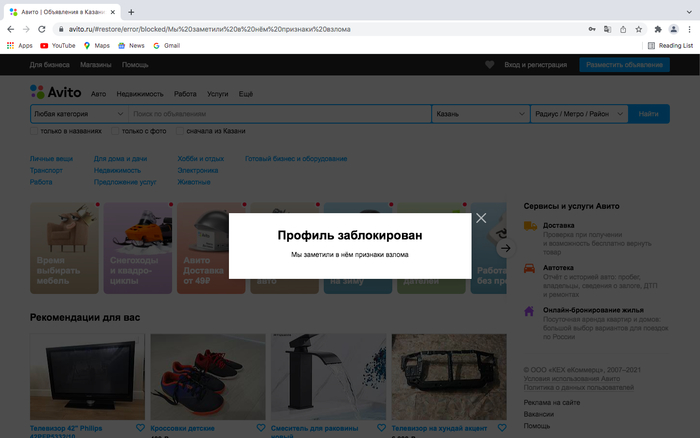This screenshot has height=438, width=700.
Task: Toggle 'сначала из Казани' checkbox
Action: click(x=180, y=131)
